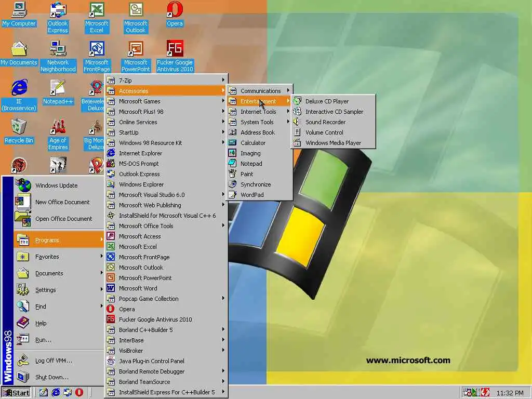Open Settings in the Start menu
This screenshot has height=399, width=532.
tap(59, 290)
